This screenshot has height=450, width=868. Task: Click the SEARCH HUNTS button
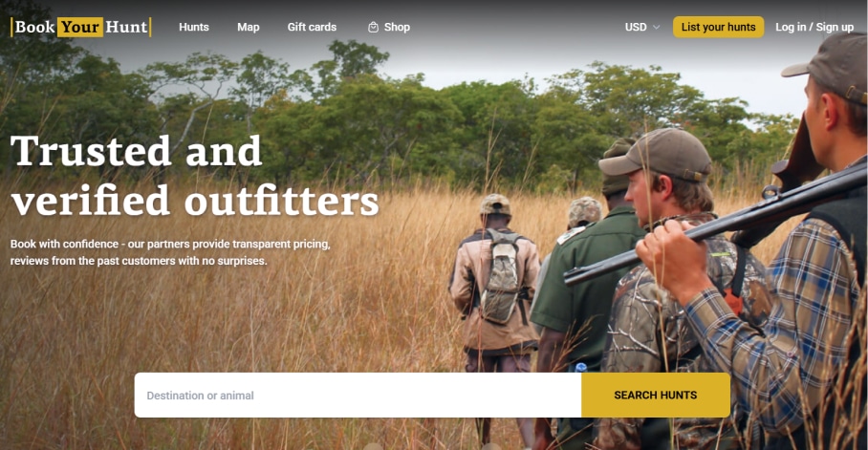click(656, 395)
